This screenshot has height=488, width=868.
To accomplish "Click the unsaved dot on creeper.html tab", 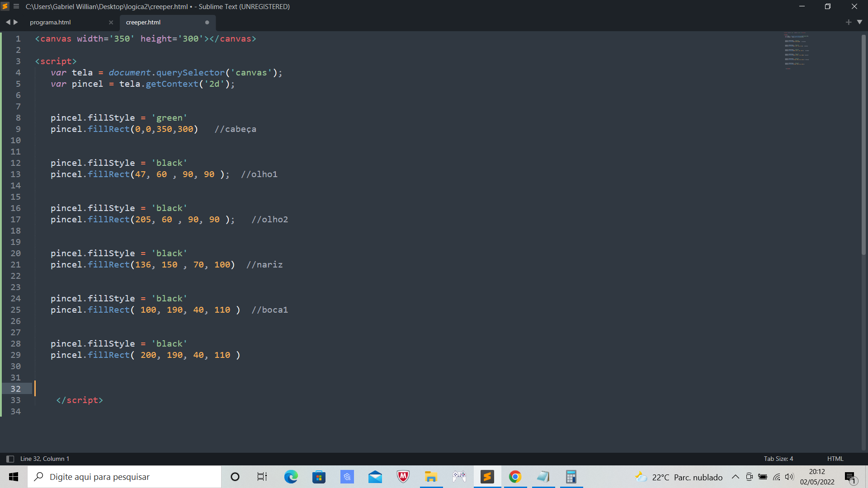I will (x=207, y=22).
